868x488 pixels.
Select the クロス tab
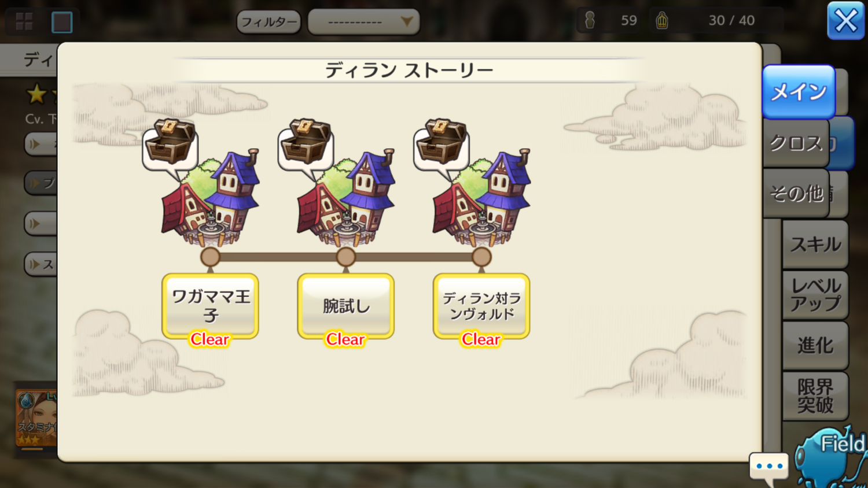pos(796,143)
